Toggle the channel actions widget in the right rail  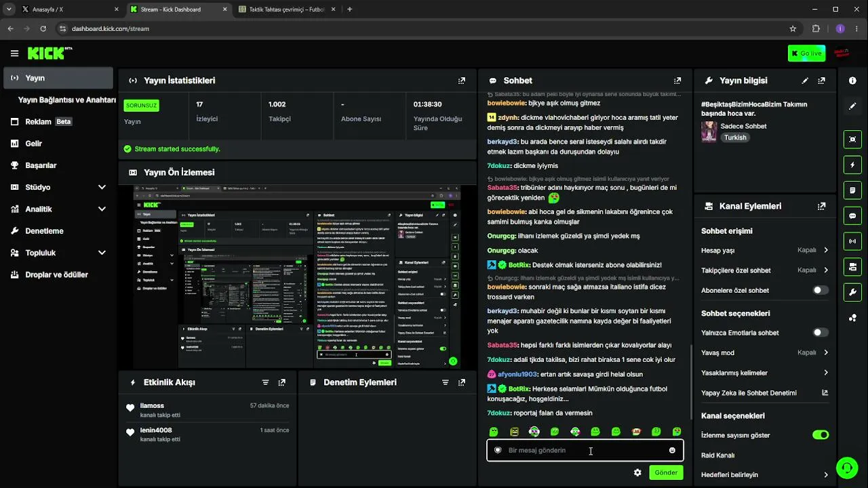[852, 267]
